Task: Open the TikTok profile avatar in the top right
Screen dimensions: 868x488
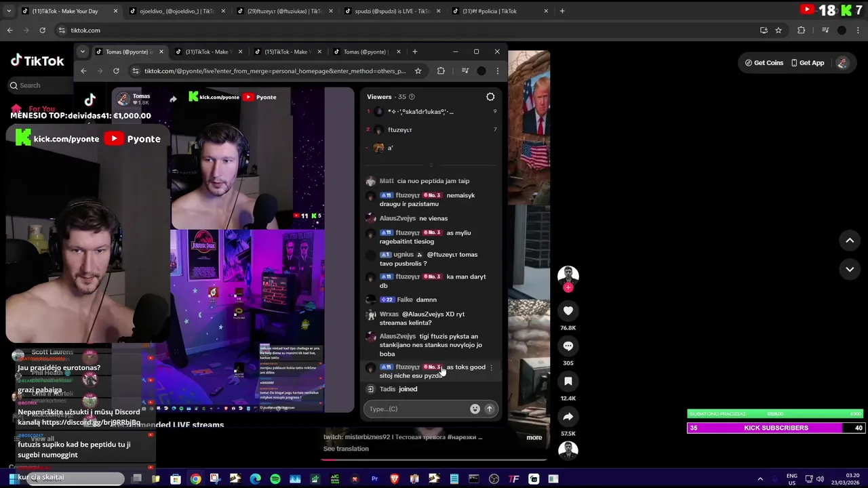Action: 842,62
